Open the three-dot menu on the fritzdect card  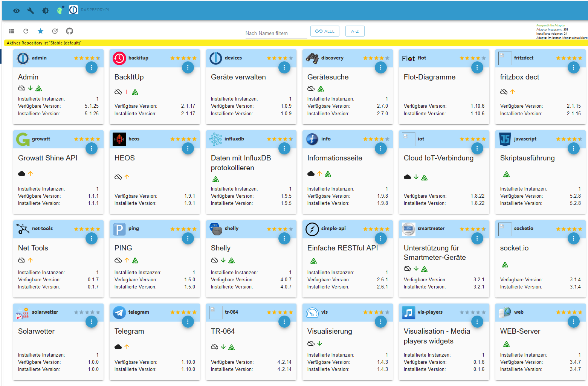(574, 67)
